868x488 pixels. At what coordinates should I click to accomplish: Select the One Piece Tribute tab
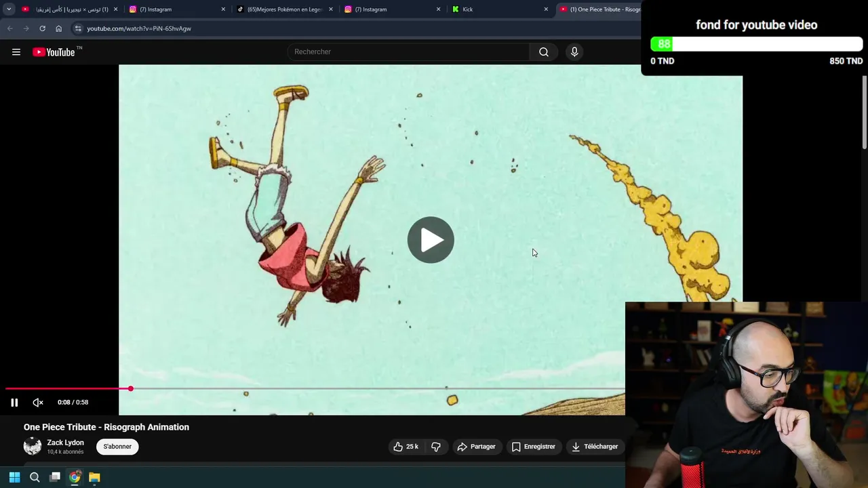(x=600, y=9)
